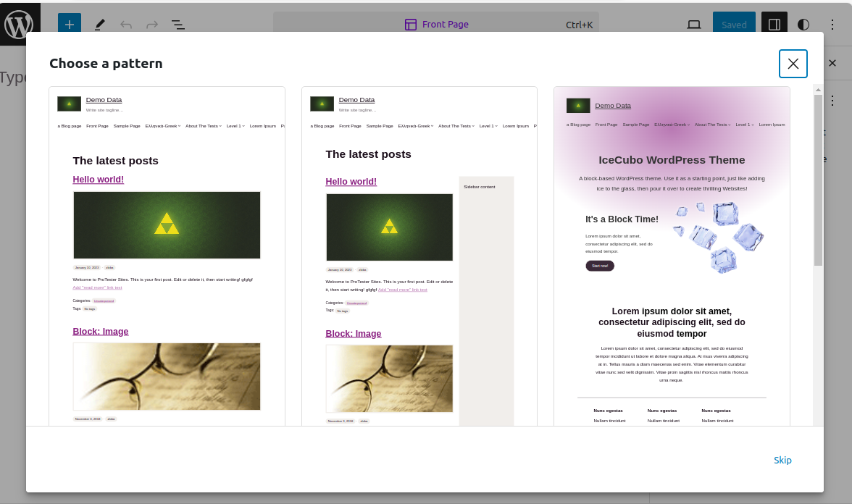The height and width of the screenshot is (504, 852).
Task: Undo with the left arrow icon
Action: point(126,25)
